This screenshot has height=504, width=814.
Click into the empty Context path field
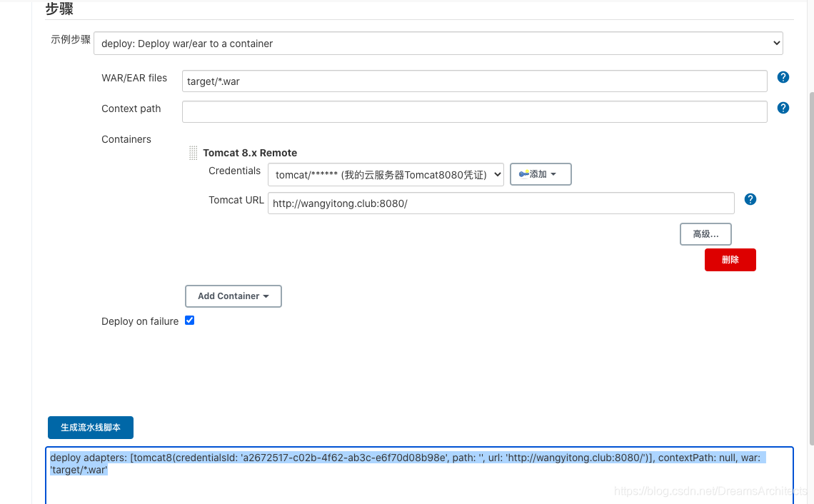click(474, 112)
